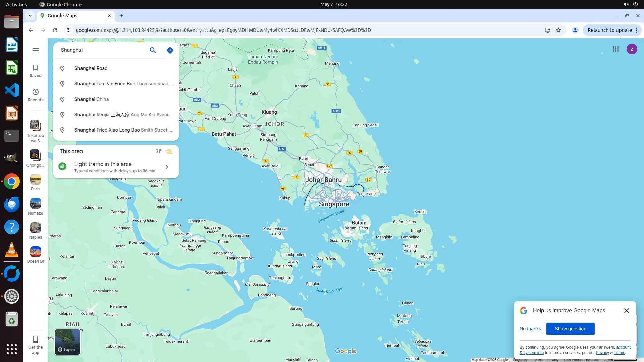
Task: Open the Google apps grid
Action: tap(615, 49)
